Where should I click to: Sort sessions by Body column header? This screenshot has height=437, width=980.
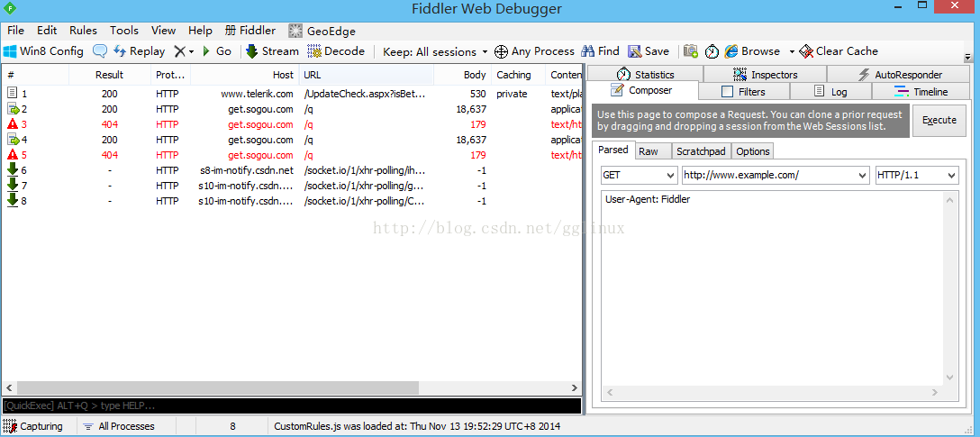coord(462,75)
